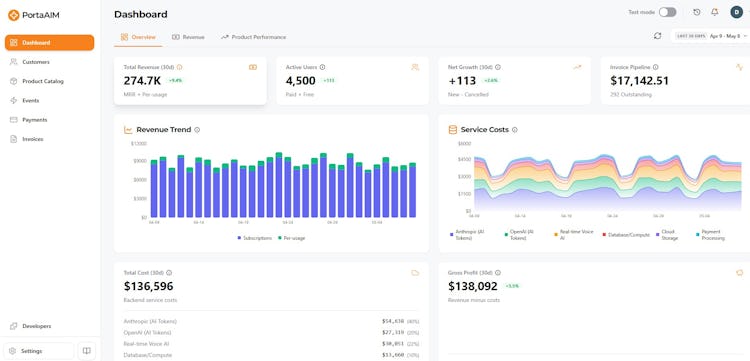The image size is (750, 361).
Task: Open the user avatar menu
Action: 737,12
